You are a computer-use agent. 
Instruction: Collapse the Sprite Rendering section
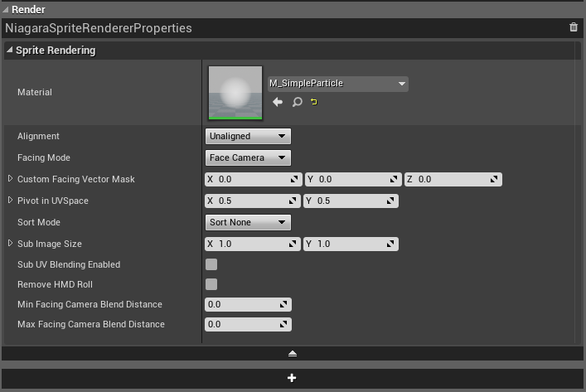pyautogui.click(x=10, y=50)
